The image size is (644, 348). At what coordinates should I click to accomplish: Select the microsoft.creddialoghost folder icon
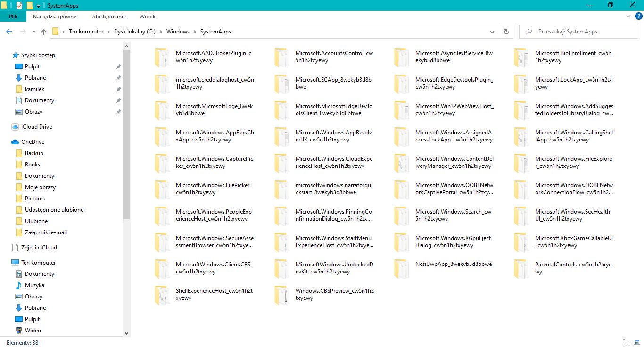[162, 83]
